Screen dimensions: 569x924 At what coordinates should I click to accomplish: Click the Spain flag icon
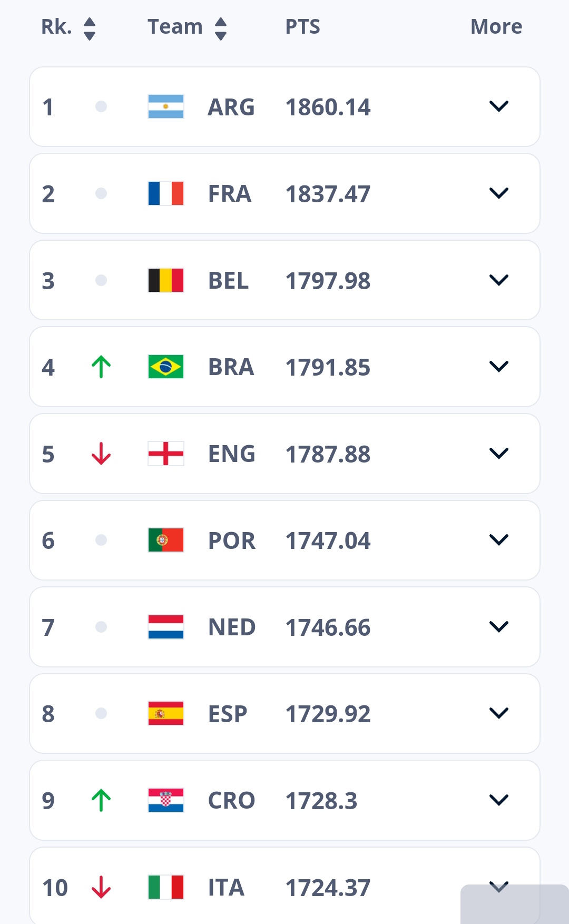(x=166, y=714)
